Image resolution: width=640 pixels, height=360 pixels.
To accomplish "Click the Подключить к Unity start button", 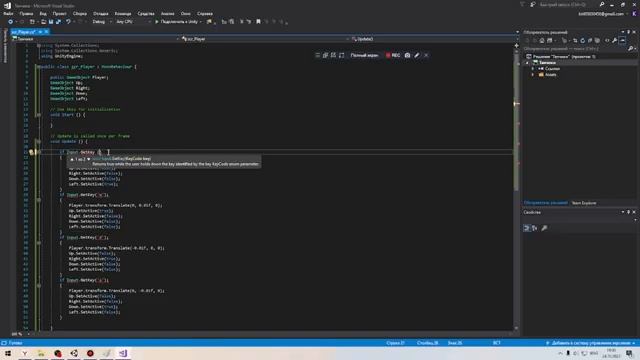I will 178,22.
